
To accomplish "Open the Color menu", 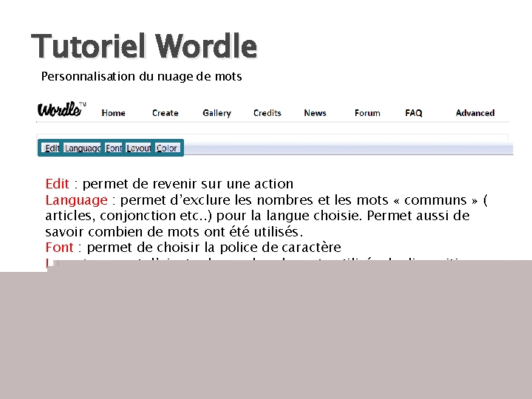I will tap(167, 148).
